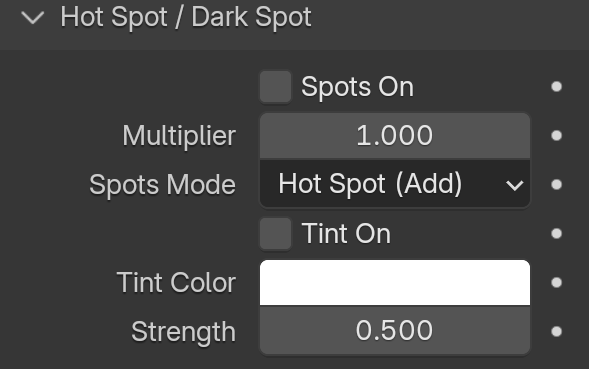The width and height of the screenshot is (589, 369).
Task: Click animate dot beside Strength
Action: click(556, 331)
